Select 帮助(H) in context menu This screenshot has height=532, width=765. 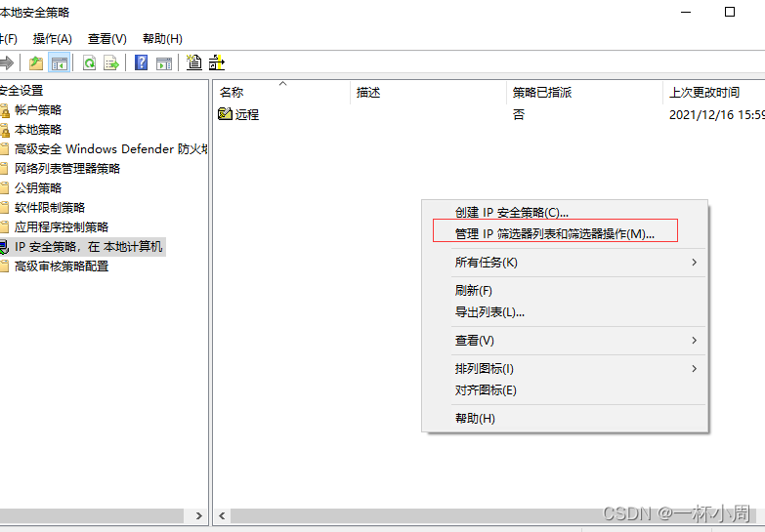click(565, 419)
